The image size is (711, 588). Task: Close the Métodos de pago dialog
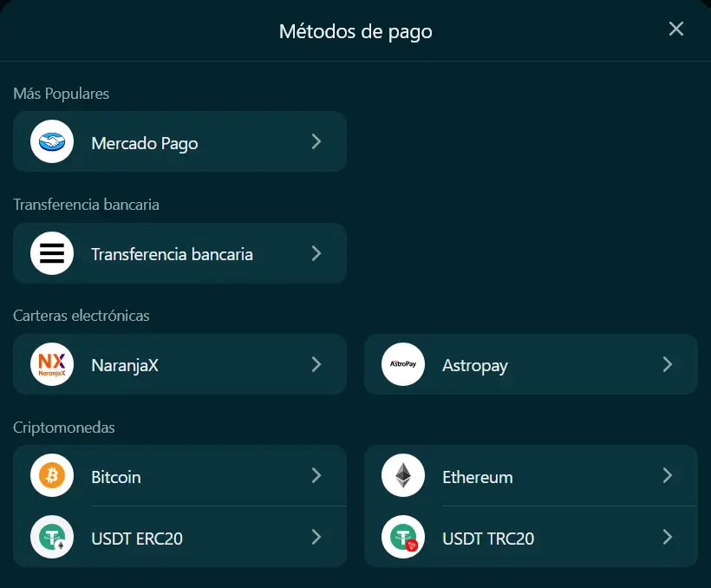(x=676, y=29)
